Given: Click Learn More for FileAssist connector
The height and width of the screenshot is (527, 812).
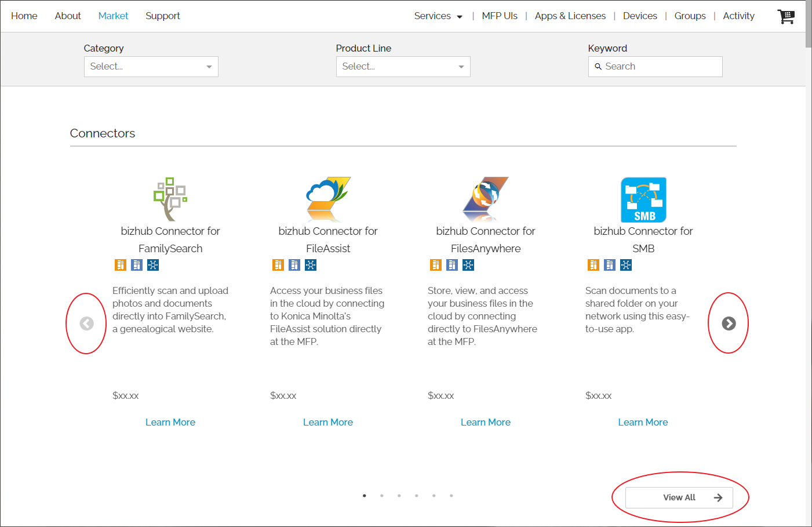Looking at the screenshot, I should [x=328, y=422].
